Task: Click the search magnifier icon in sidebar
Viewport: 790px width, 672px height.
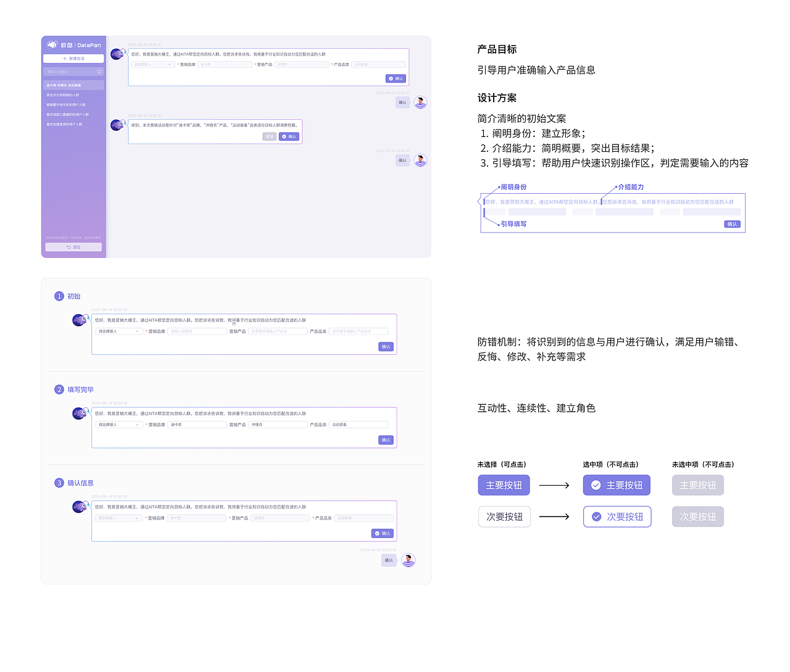Action: pyautogui.click(x=99, y=72)
